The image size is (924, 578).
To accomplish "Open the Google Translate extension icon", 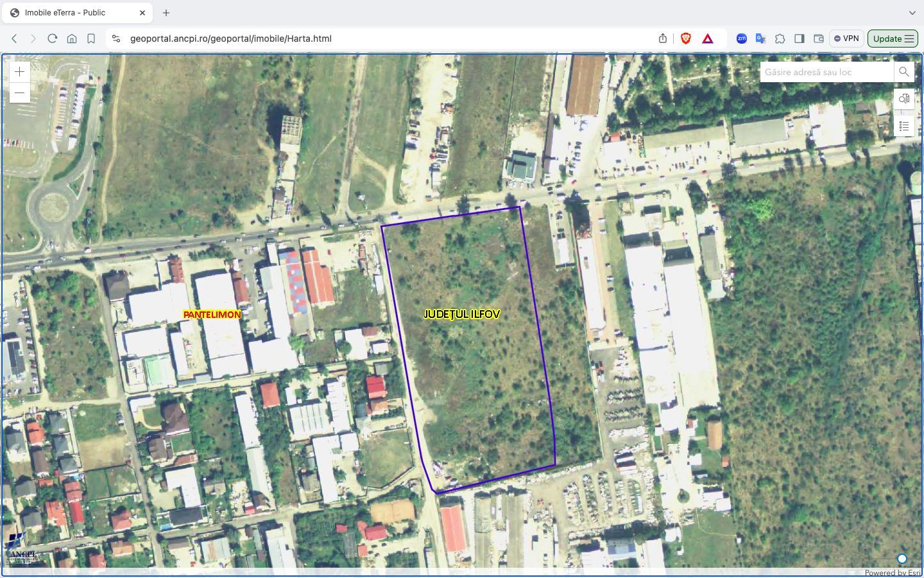I will coord(760,39).
